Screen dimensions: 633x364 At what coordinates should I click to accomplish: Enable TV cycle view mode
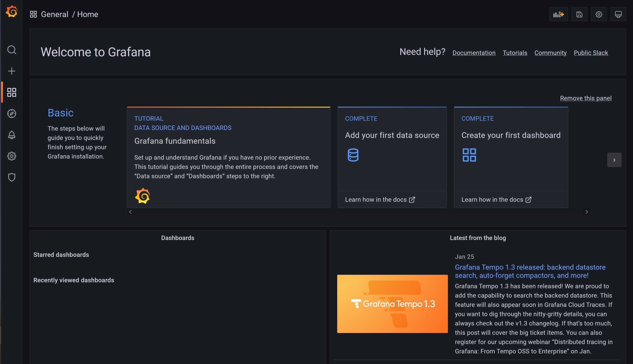pyautogui.click(x=618, y=14)
